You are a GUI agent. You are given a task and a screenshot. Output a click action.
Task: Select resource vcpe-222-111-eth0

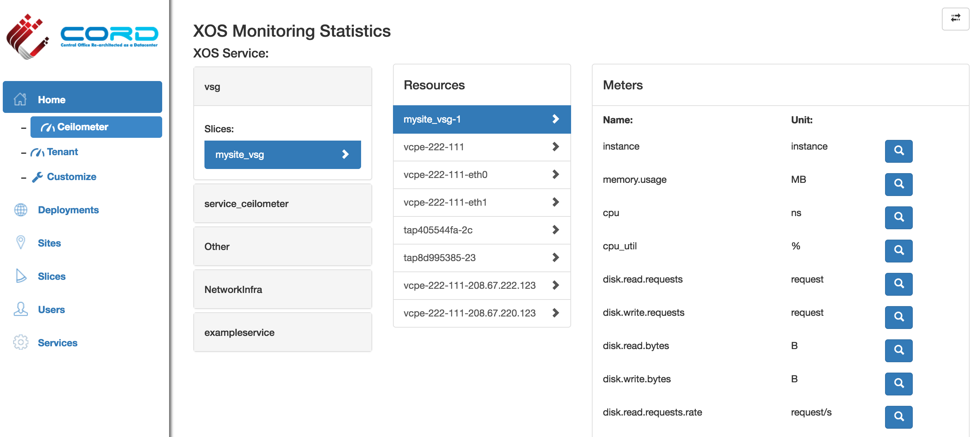[x=482, y=175]
